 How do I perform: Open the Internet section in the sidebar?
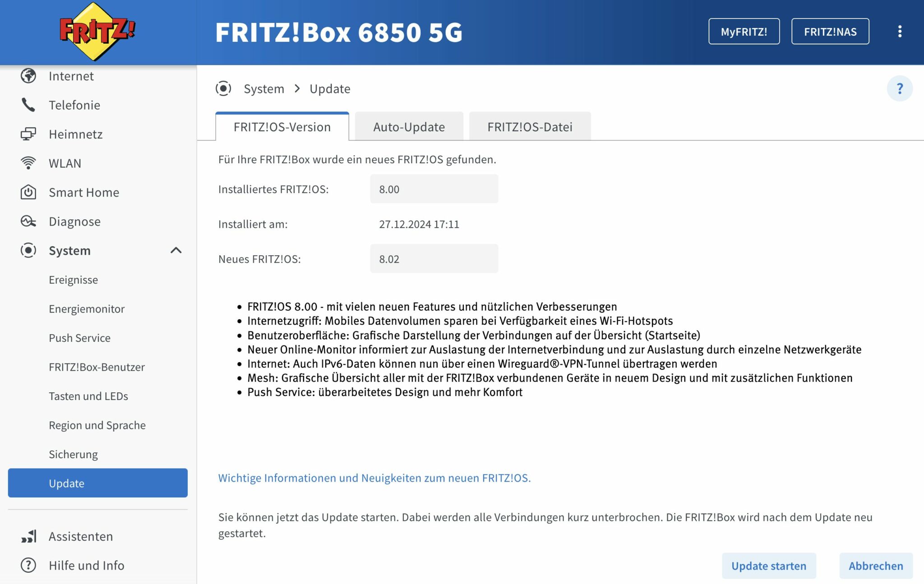[x=70, y=76]
